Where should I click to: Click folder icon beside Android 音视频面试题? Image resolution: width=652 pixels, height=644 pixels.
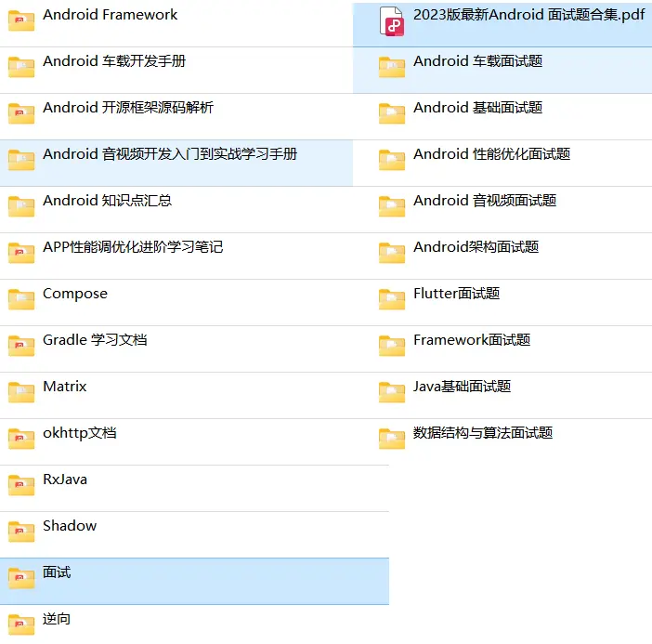tap(392, 206)
